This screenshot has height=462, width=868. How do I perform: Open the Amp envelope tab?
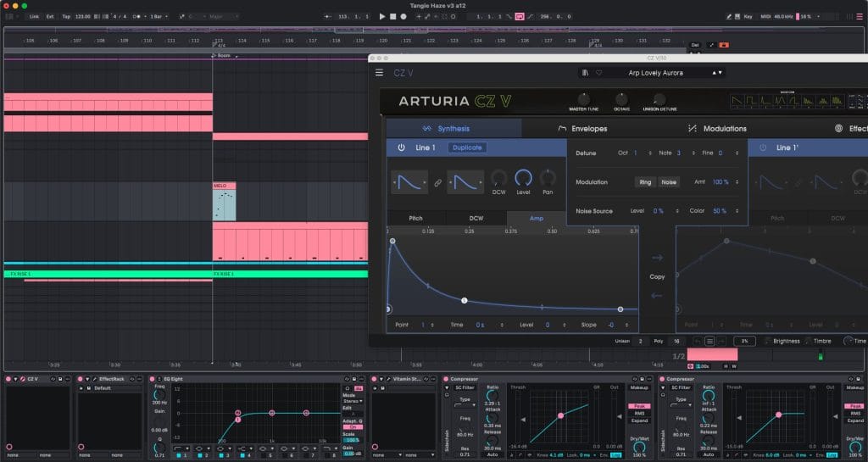tap(537, 218)
